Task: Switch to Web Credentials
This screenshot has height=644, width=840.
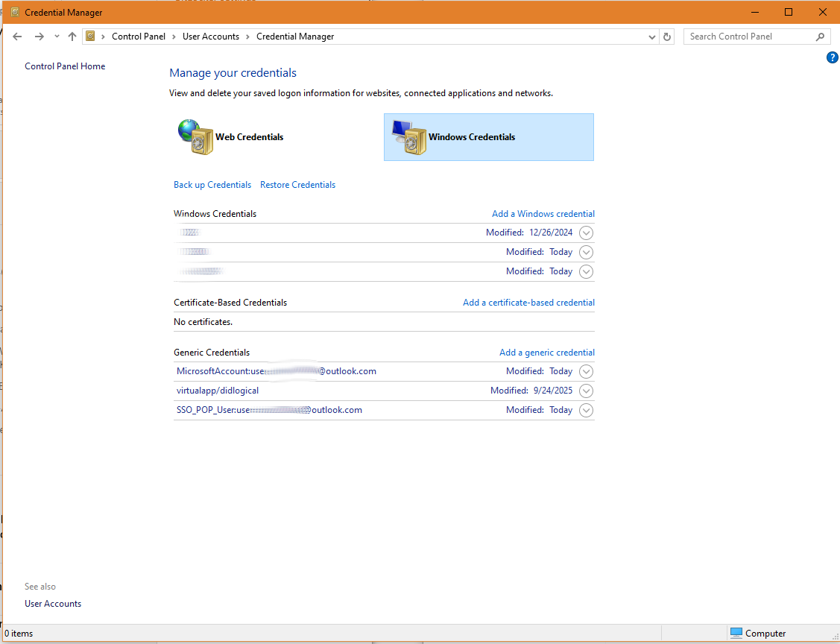Action: click(249, 136)
